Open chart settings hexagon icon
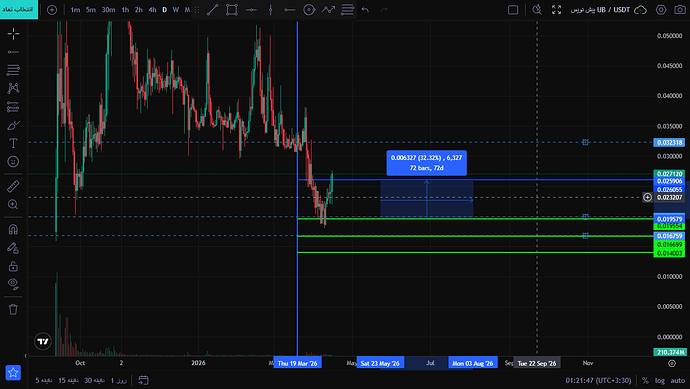The image size is (690, 389). pos(661,10)
